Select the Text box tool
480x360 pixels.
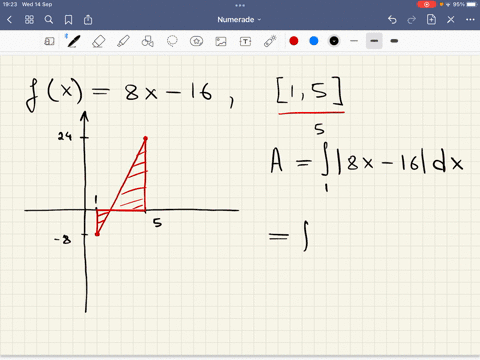click(x=245, y=41)
